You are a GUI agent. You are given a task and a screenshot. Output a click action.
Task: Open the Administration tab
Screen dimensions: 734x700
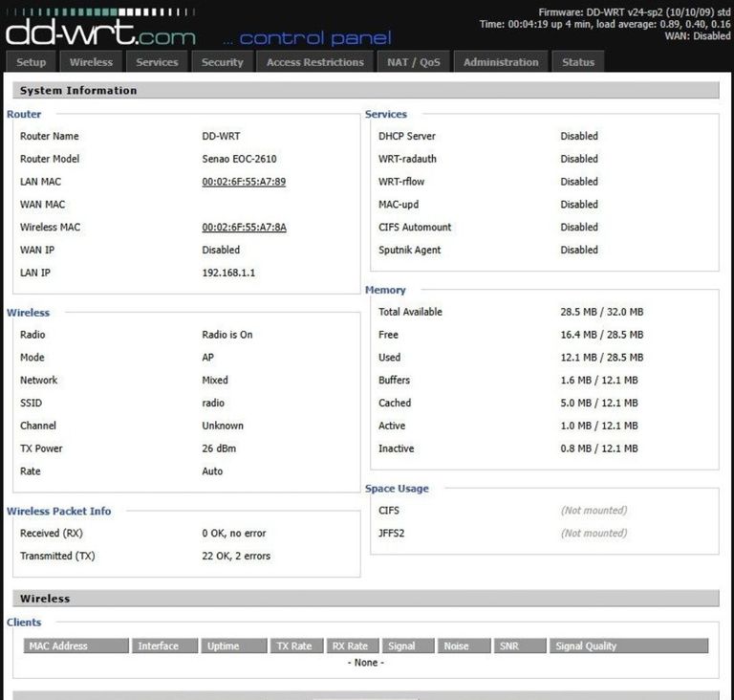pos(501,62)
